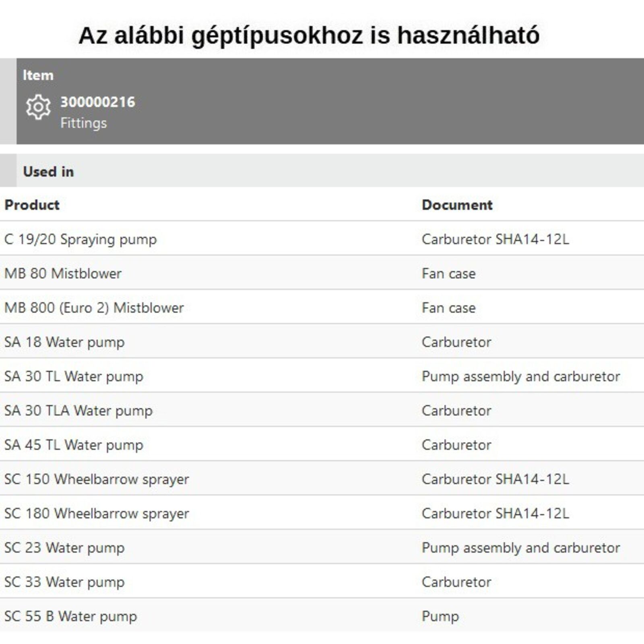The width and height of the screenshot is (644, 644).
Task: Click the Document column header
Action: [457, 205]
